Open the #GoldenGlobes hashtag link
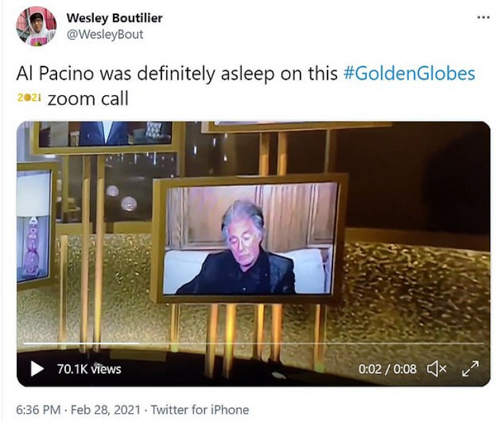 409,74
